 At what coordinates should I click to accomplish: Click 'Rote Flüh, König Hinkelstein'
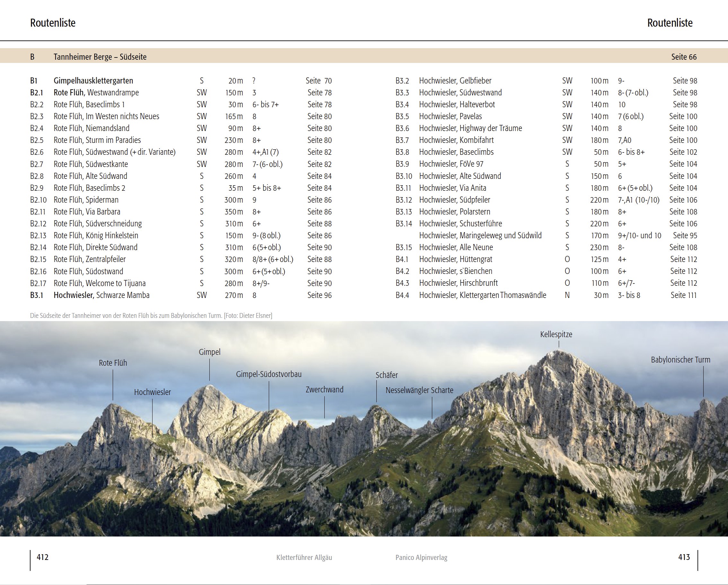[96, 235]
